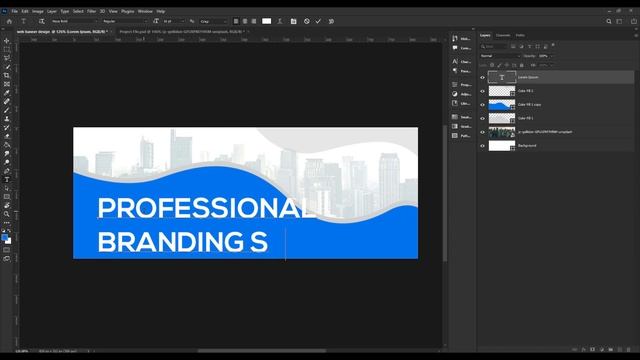Screen dimensions: 640x360
Task: Commit current text edits with checkmark
Action: coord(318,21)
